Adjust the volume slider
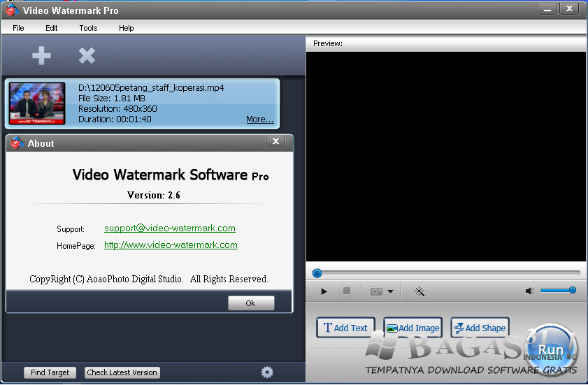 (558, 290)
